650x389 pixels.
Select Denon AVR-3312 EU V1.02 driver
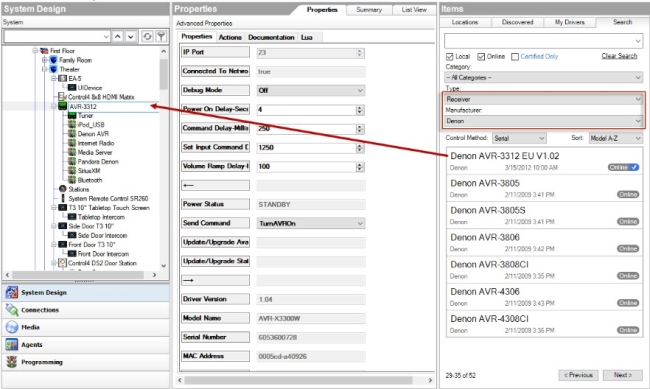[544, 161]
